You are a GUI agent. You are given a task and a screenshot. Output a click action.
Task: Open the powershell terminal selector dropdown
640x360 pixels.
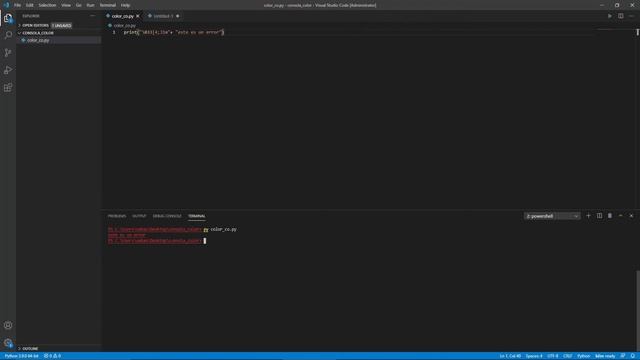click(x=552, y=216)
